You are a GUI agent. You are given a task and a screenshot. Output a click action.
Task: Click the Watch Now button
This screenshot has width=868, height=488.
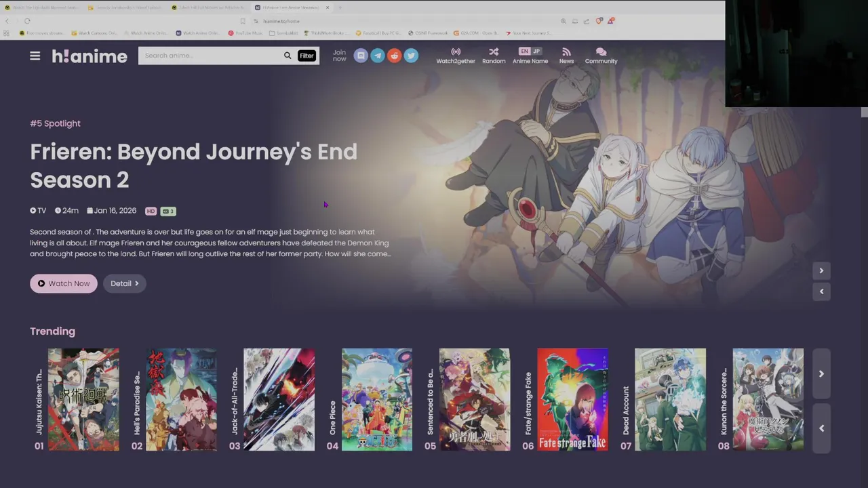(x=64, y=283)
